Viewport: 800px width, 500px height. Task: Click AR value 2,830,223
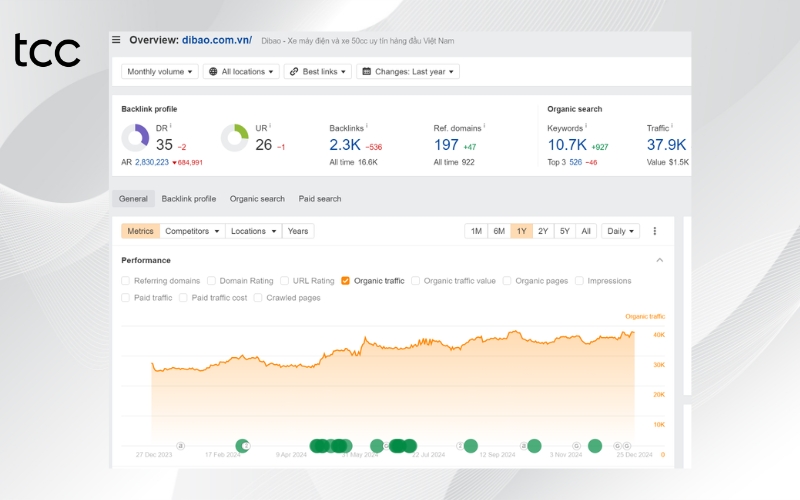point(152,162)
